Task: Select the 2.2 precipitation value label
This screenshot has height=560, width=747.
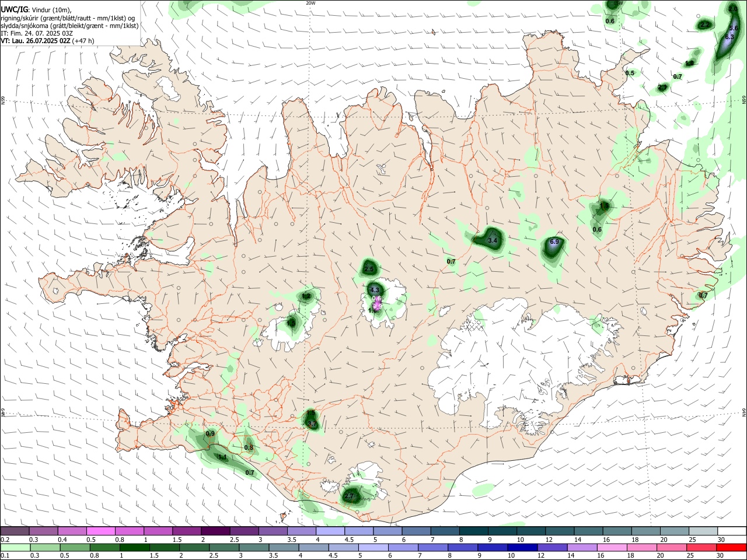Action: click(x=705, y=25)
